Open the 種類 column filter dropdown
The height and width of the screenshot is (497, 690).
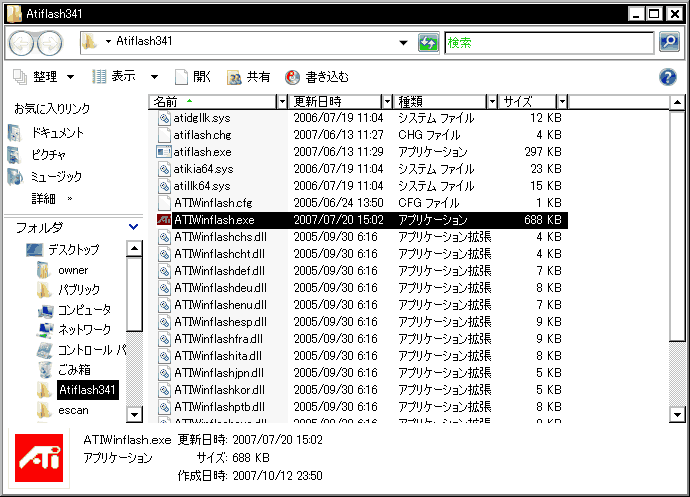tap(492, 102)
